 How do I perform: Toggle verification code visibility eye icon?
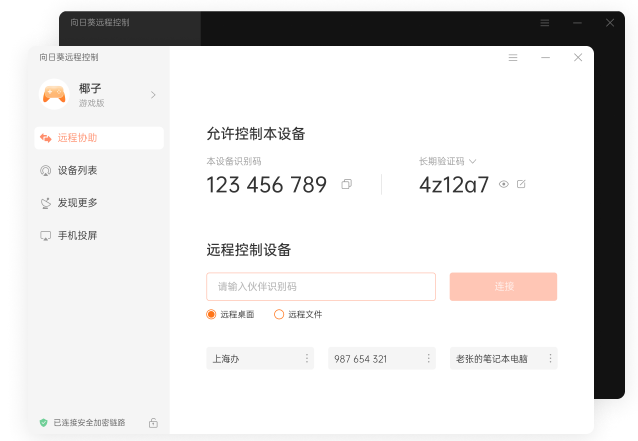pyautogui.click(x=504, y=184)
